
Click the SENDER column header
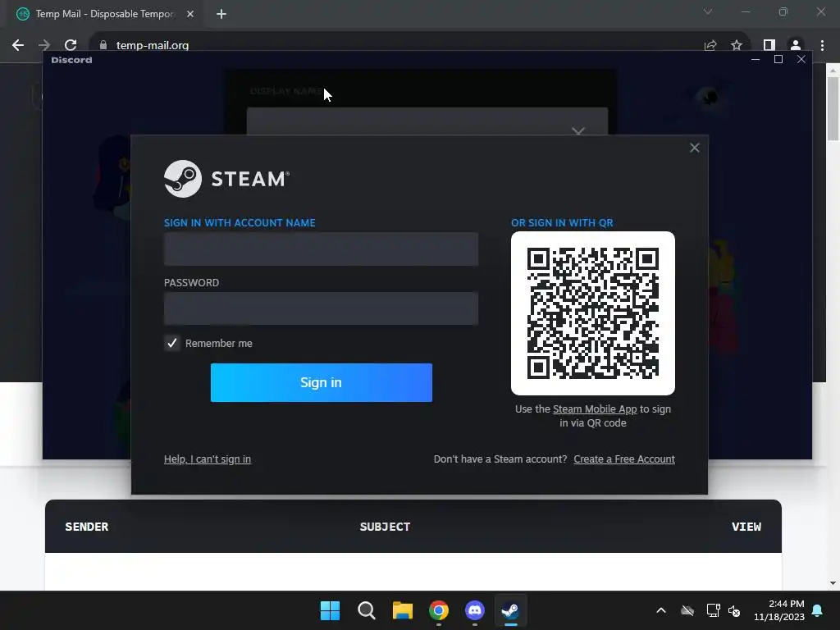87,527
